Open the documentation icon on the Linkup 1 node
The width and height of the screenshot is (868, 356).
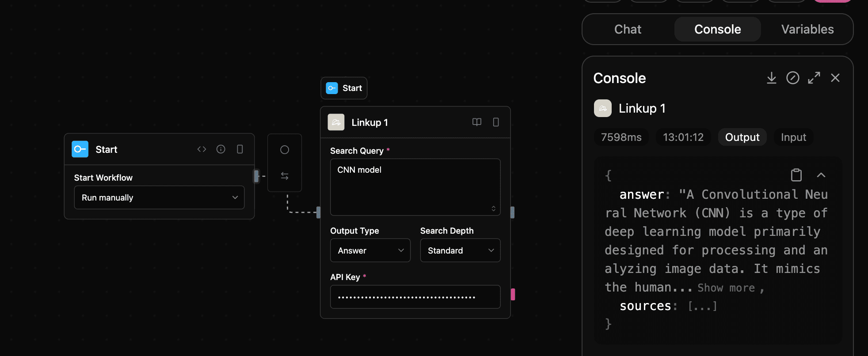coord(477,122)
